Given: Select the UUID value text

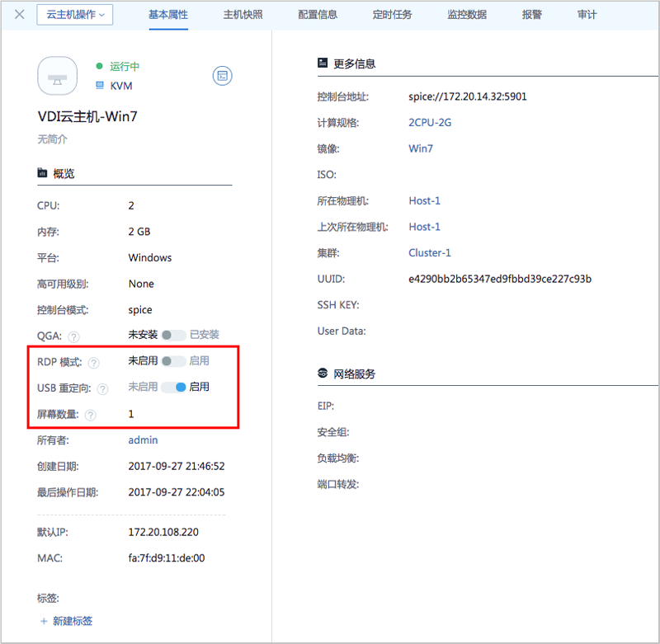Looking at the screenshot, I should (500, 279).
